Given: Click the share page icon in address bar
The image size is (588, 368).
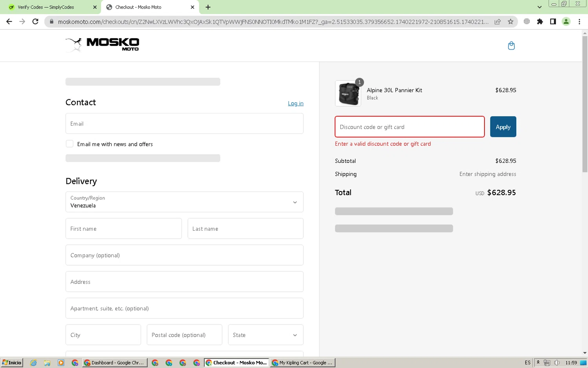Looking at the screenshot, I should (x=497, y=22).
